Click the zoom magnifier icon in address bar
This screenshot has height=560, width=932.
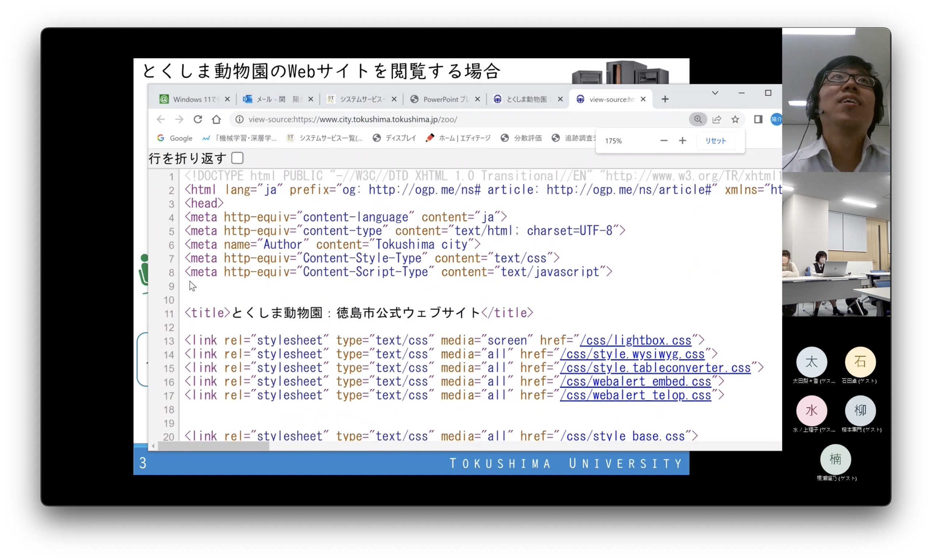697,119
